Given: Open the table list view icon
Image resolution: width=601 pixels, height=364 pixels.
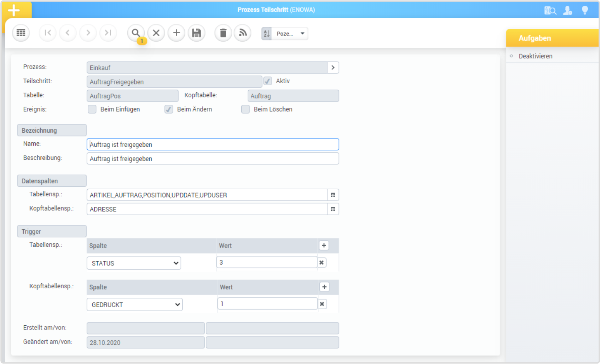Looking at the screenshot, I should (x=21, y=33).
